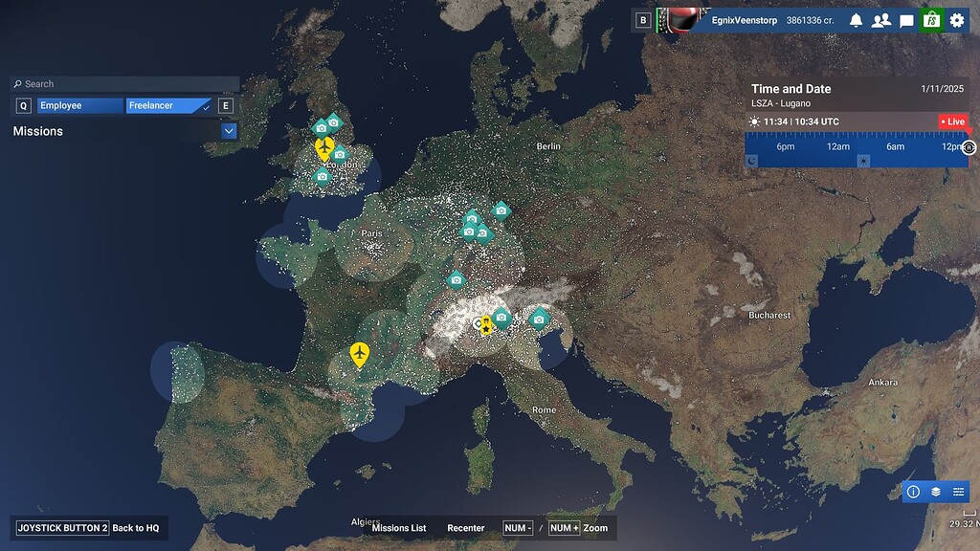The height and width of the screenshot is (551, 980).
Task: Select the easternmost camera marker in Germany
Action: (501, 211)
